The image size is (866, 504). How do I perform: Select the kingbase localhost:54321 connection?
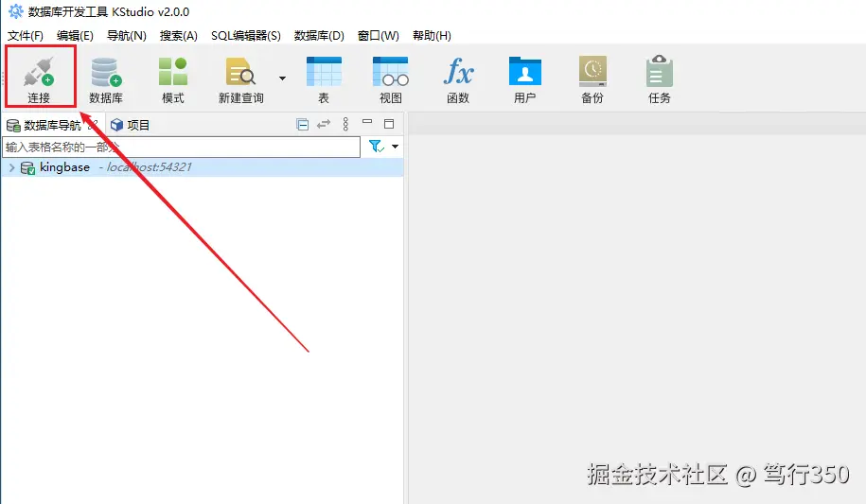[x=203, y=167]
